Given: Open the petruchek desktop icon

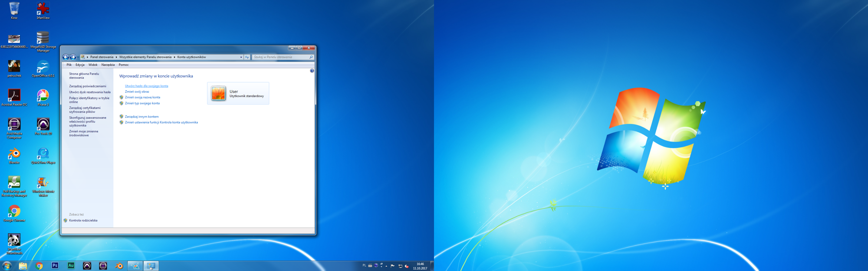Looking at the screenshot, I should pyautogui.click(x=14, y=69).
